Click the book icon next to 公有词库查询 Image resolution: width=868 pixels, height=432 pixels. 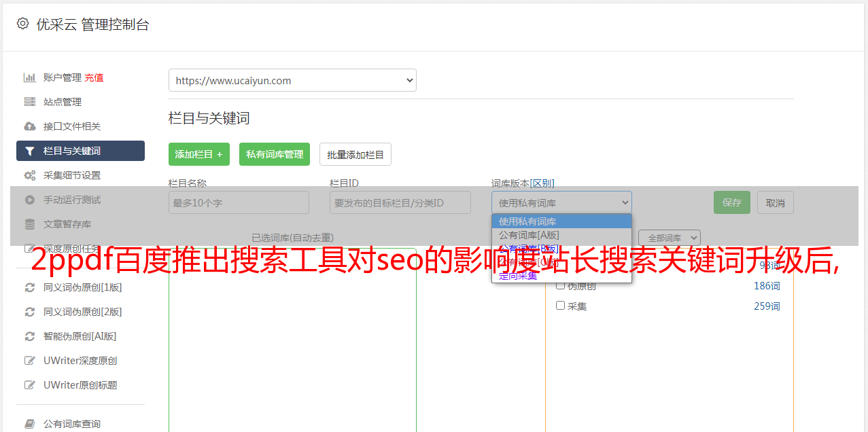pos(29,424)
